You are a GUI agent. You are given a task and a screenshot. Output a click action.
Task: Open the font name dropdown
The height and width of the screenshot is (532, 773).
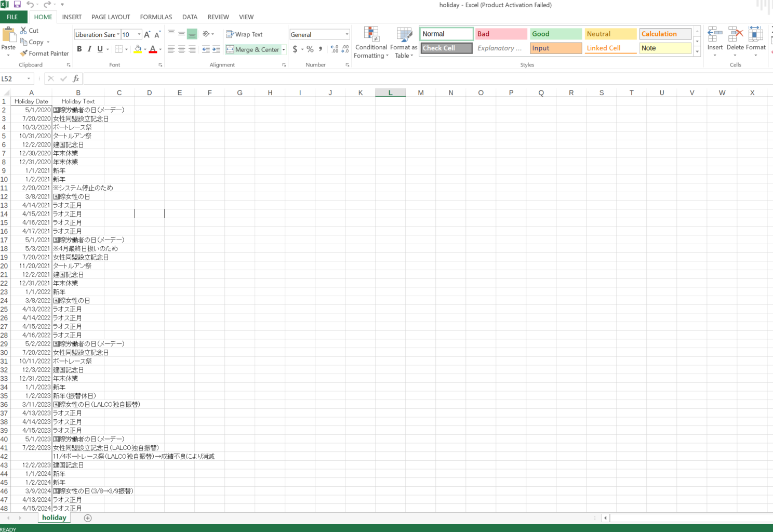tap(118, 34)
